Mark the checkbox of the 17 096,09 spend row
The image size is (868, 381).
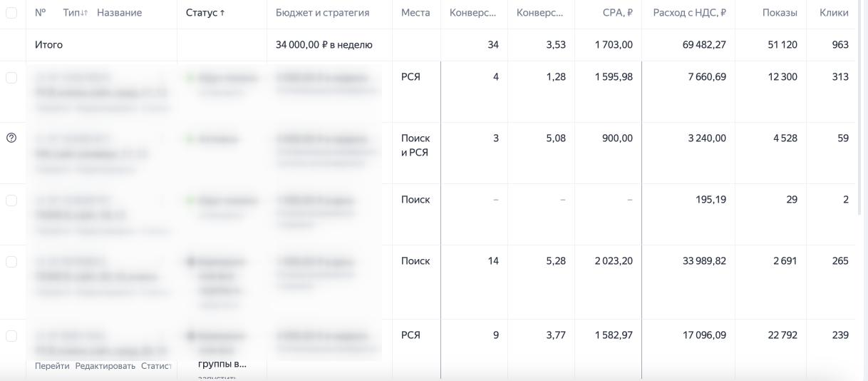click(x=11, y=336)
